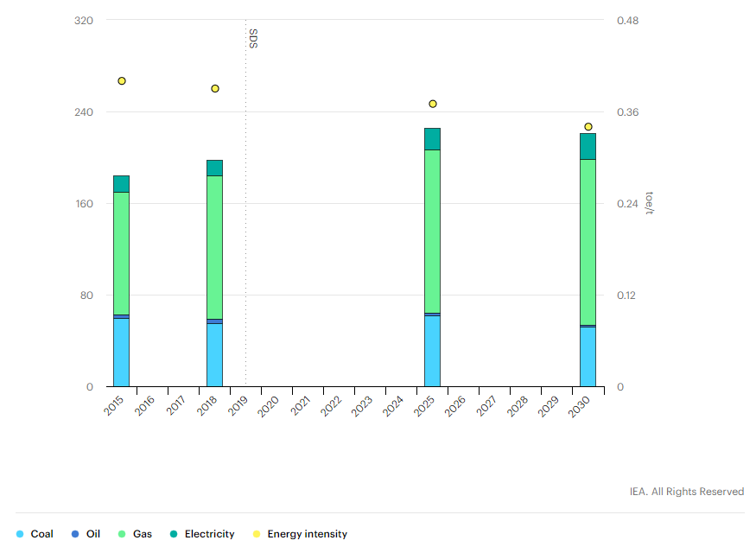Toggle the Energy intensity legend entry
This screenshot has height=553, width=756.
pos(299,534)
